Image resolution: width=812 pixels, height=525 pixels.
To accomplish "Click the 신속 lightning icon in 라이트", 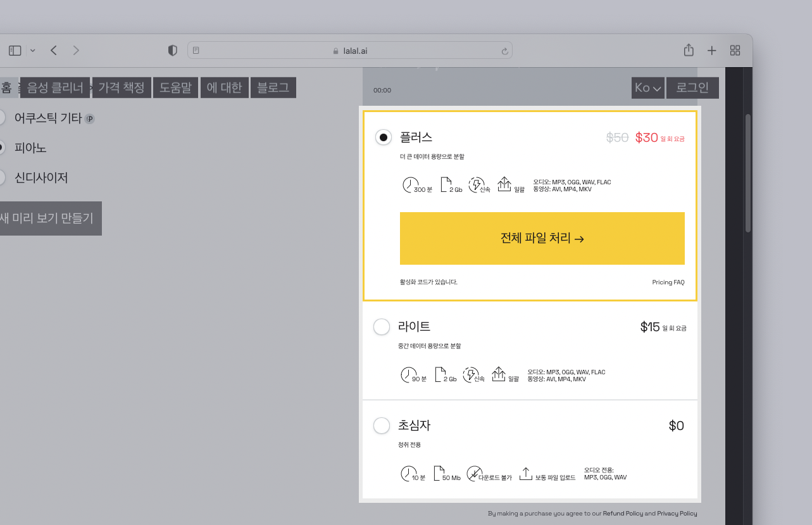I will pyautogui.click(x=470, y=375).
